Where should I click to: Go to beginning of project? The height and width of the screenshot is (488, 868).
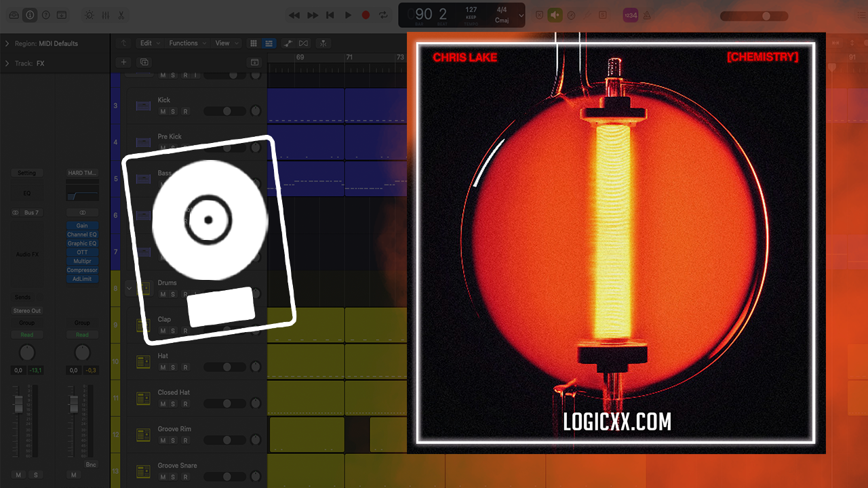330,15
